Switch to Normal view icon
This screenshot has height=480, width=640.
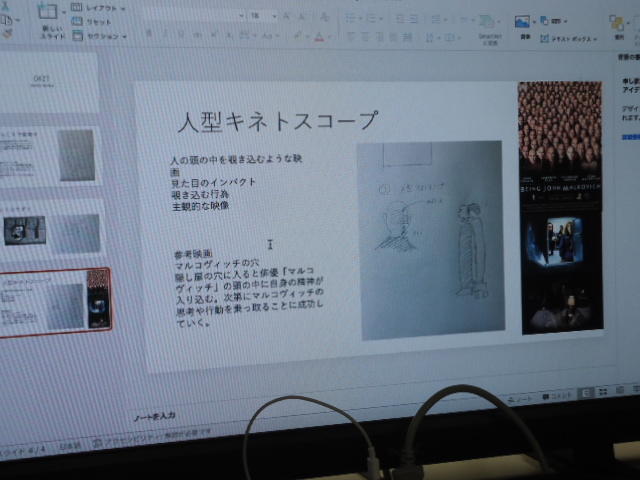click(586, 393)
